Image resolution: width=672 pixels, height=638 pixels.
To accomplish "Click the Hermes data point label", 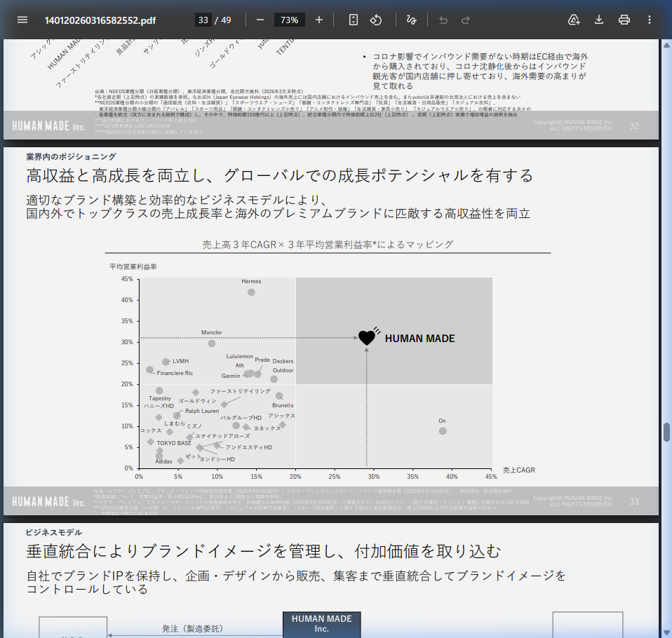I will click(251, 282).
